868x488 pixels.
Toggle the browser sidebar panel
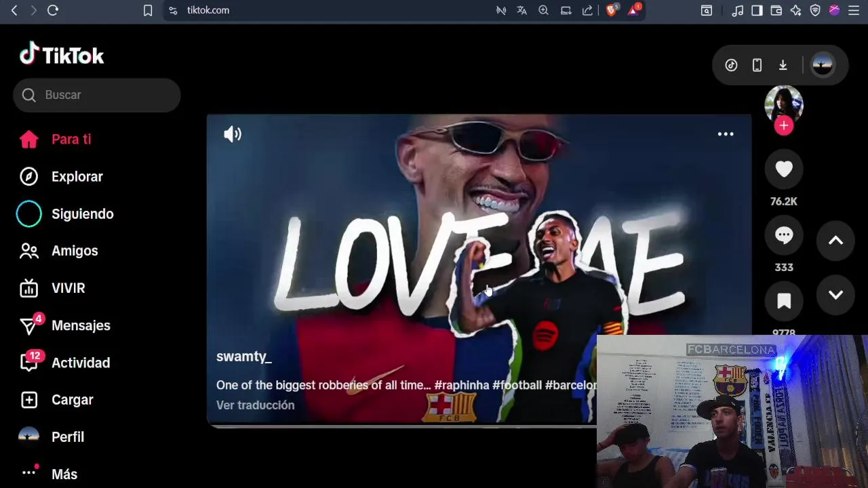click(x=757, y=10)
